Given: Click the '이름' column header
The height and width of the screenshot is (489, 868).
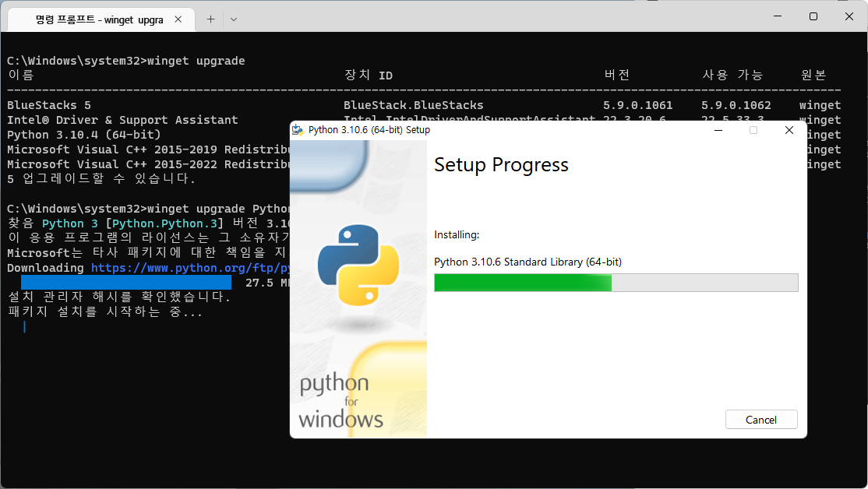Looking at the screenshot, I should coord(21,75).
